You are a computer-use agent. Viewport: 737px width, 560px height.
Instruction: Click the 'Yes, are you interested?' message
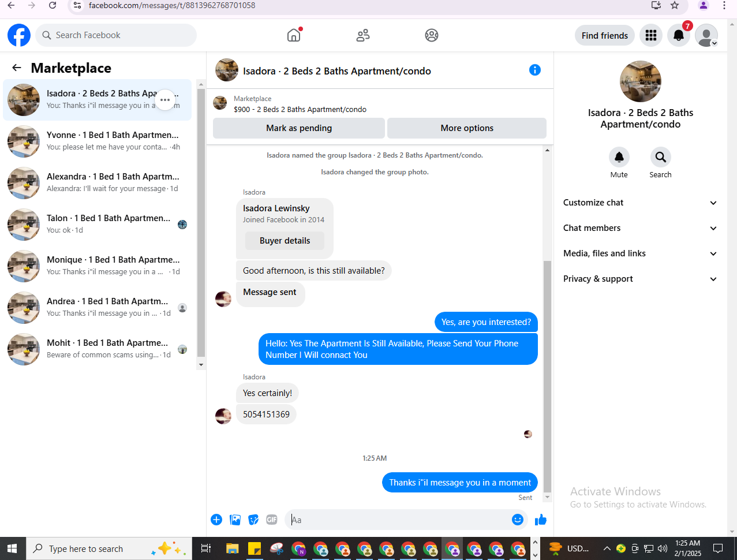pyautogui.click(x=486, y=322)
